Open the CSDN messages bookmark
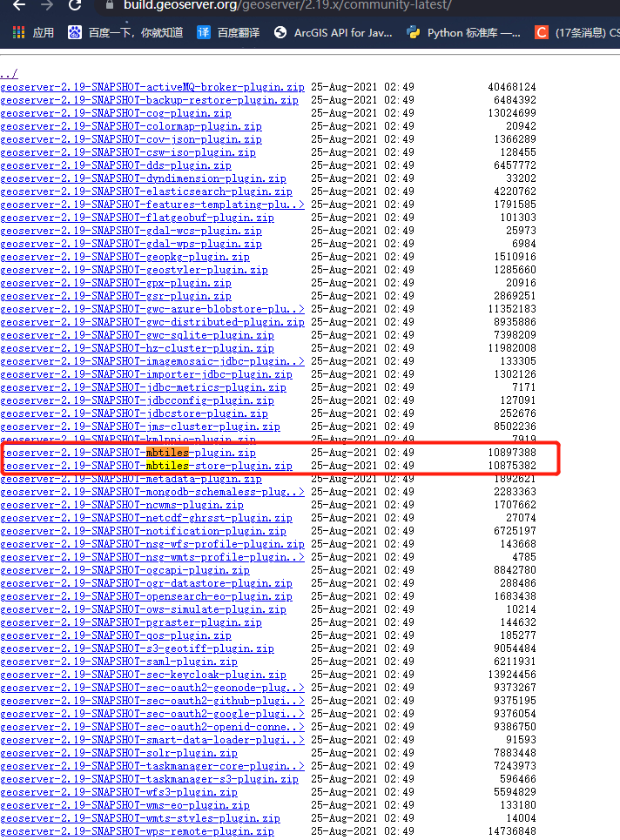 (x=577, y=33)
